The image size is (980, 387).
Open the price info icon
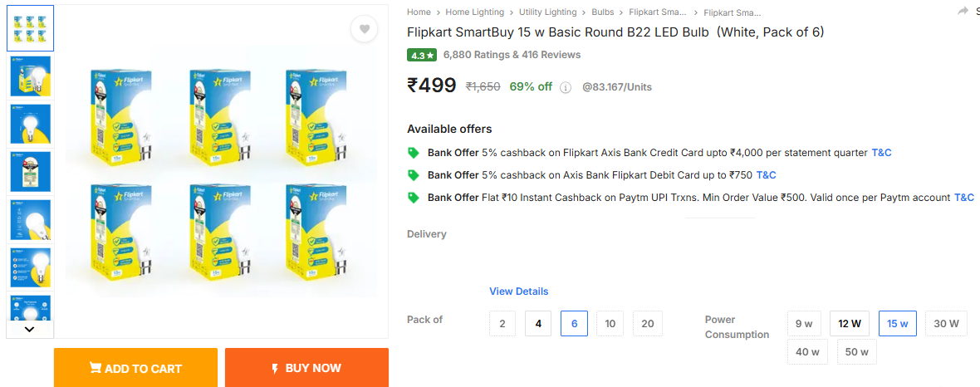coord(566,87)
